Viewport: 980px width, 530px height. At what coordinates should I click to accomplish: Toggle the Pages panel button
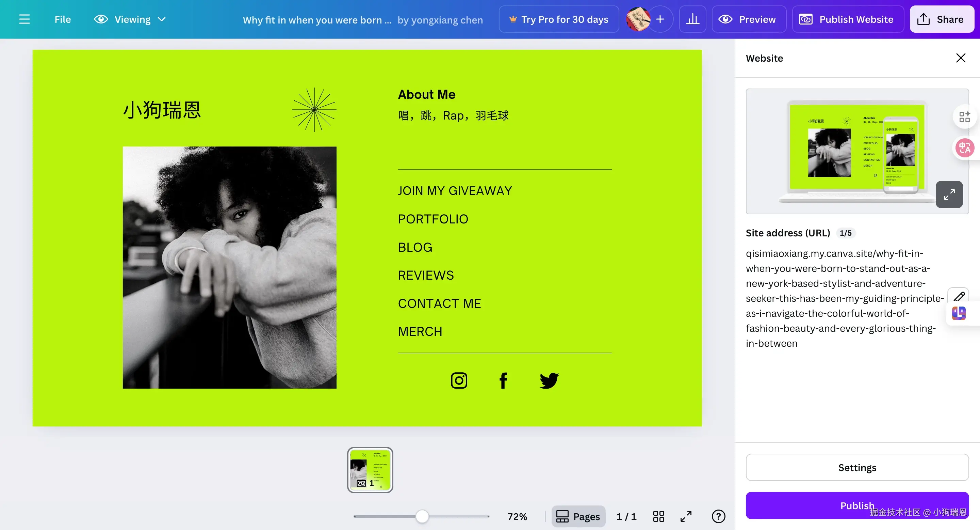point(578,516)
